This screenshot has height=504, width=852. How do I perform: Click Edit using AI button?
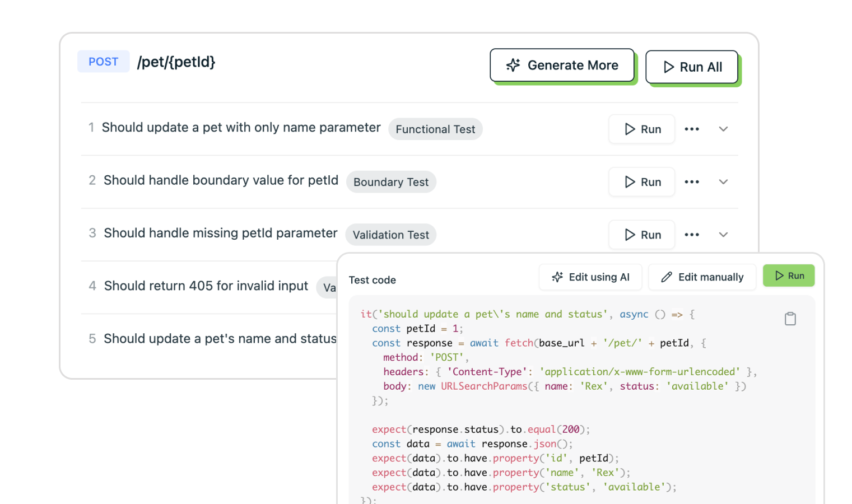[590, 277]
